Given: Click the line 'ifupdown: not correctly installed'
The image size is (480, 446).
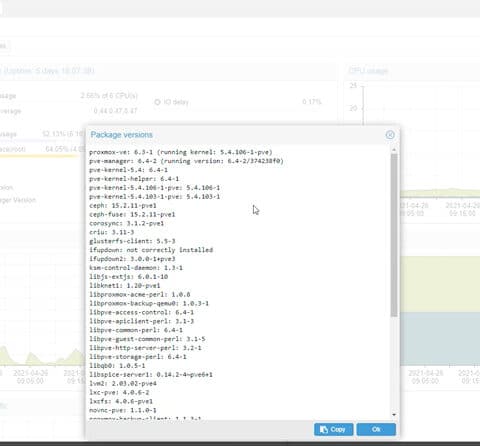Looking at the screenshot, I should tap(151, 250).
